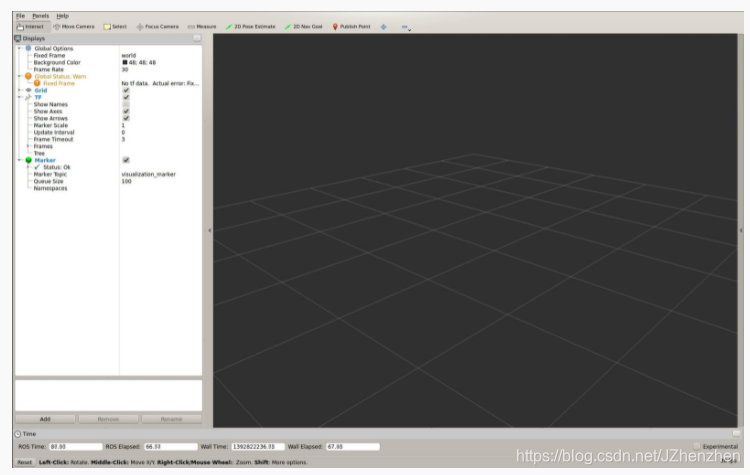Image resolution: width=750 pixels, height=475 pixels.
Task: Select the 2D Pose Estimate tool
Action: [x=251, y=27]
